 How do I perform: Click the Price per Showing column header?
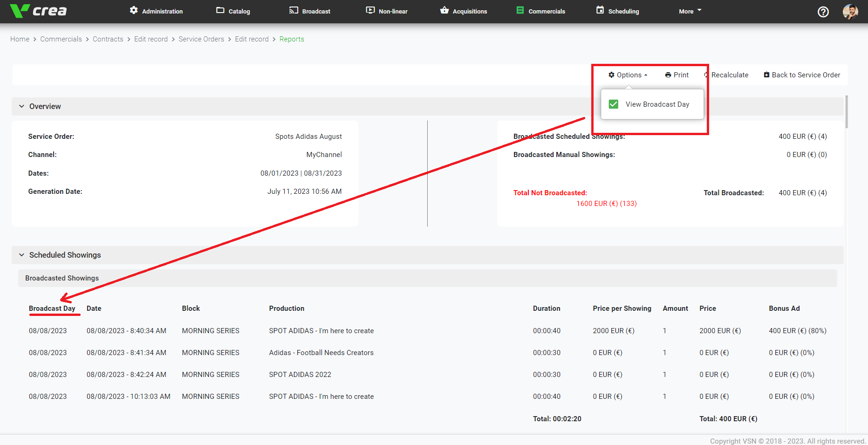tap(622, 308)
